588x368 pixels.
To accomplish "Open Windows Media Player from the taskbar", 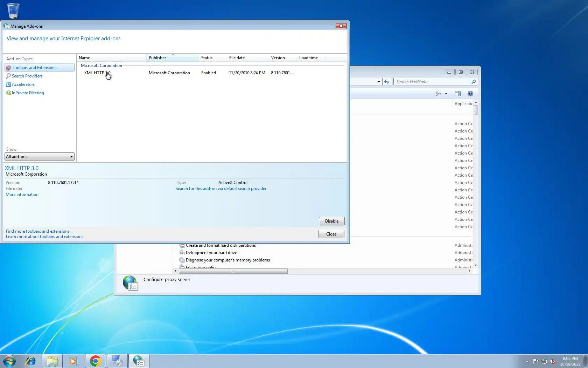I will click(73, 361).
